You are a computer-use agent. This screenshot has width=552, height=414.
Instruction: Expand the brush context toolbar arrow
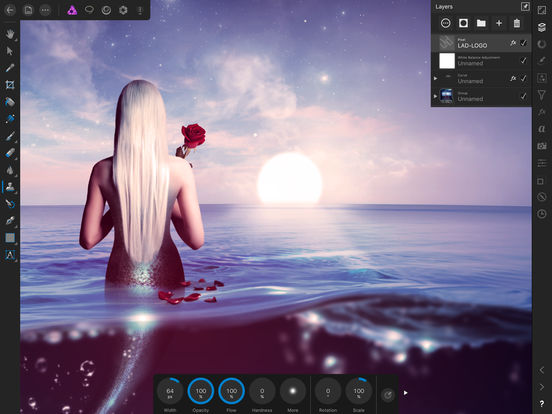point(406,393)
